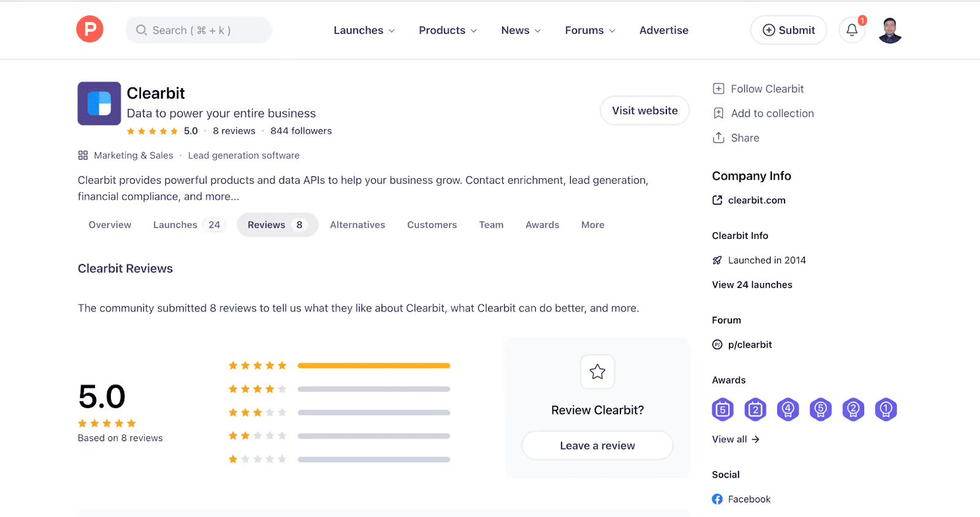The height and width of the screenshot is (517, 980).
Task: Click the Product Hunt logo
Action: (89, 29)
